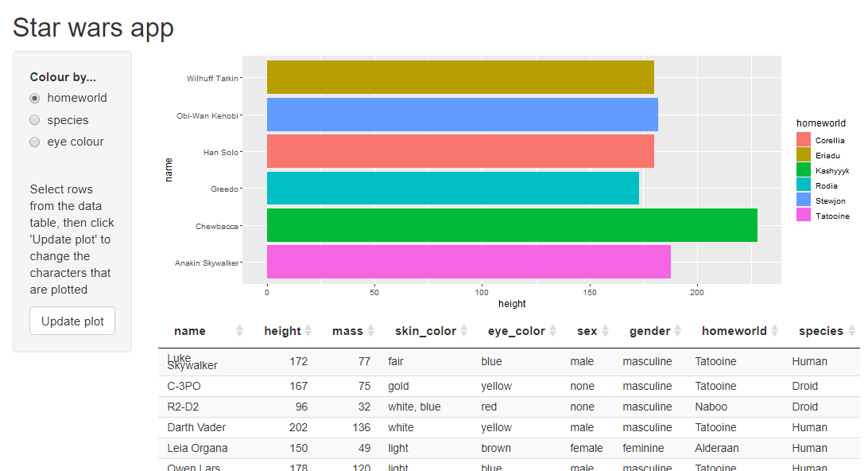Click the Anakin Skywalker bar in chart
This screenshot has width=868, height=471.
(469, 262)
